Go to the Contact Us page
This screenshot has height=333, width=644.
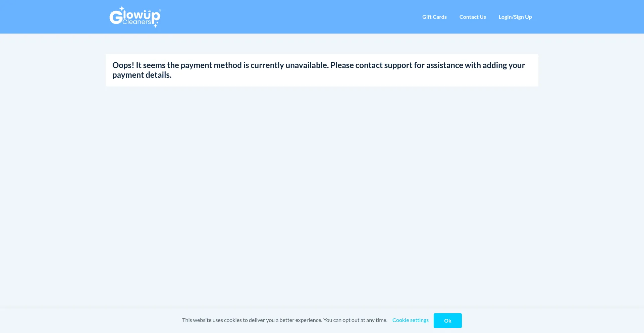[x=473, y=17]
